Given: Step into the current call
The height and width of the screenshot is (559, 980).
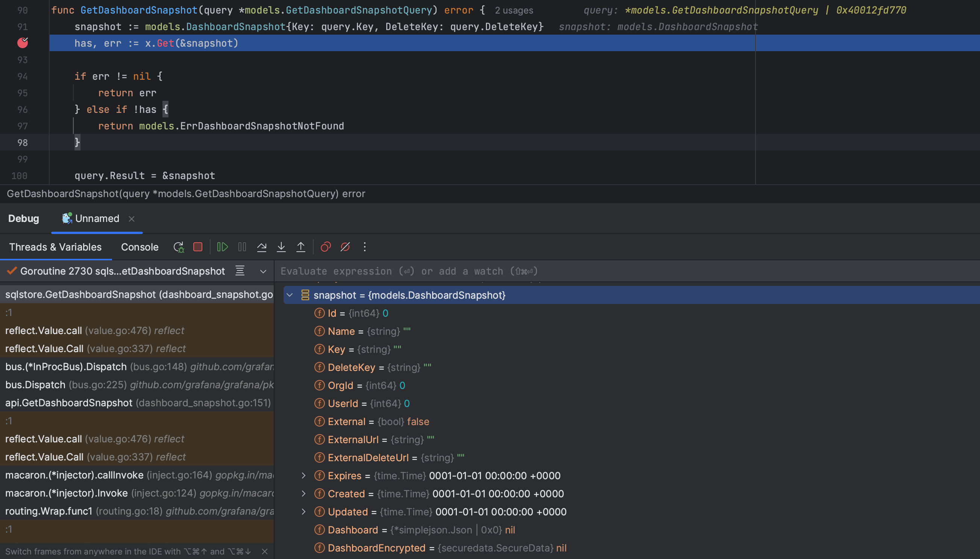Looking at the screenshot, I should point(281,247).
